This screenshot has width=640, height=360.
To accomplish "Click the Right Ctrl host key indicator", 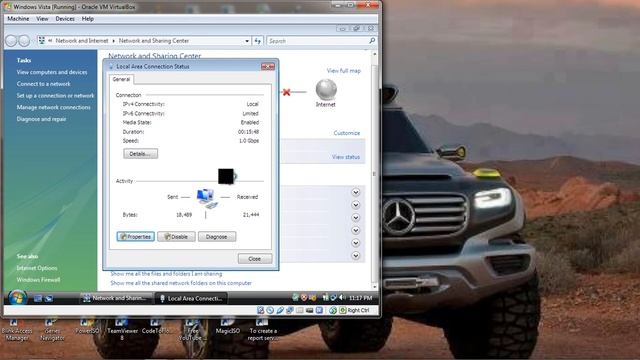I will (354, 310).
